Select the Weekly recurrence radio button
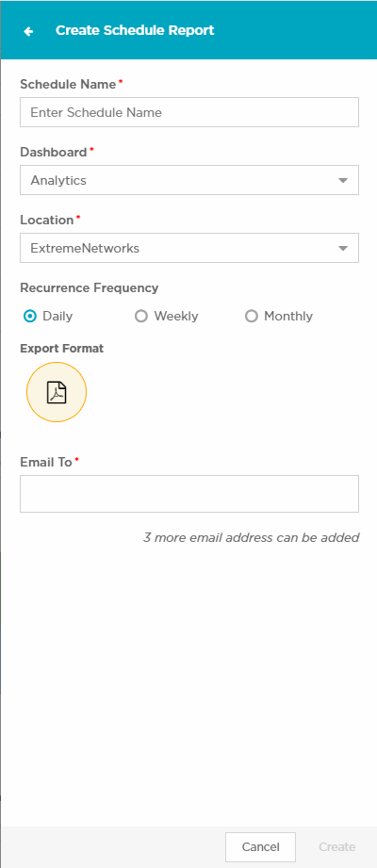 141,316
